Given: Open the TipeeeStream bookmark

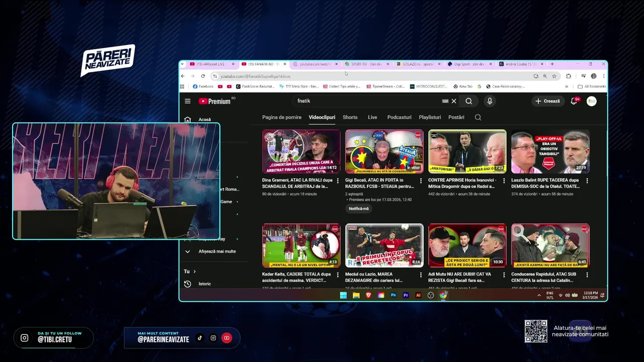Looking at the screenshot, I should click(x=385, y=86).
